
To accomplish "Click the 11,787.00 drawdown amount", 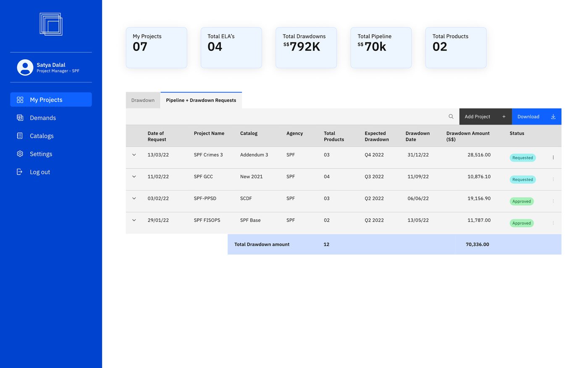I will [x=479, y=220].
